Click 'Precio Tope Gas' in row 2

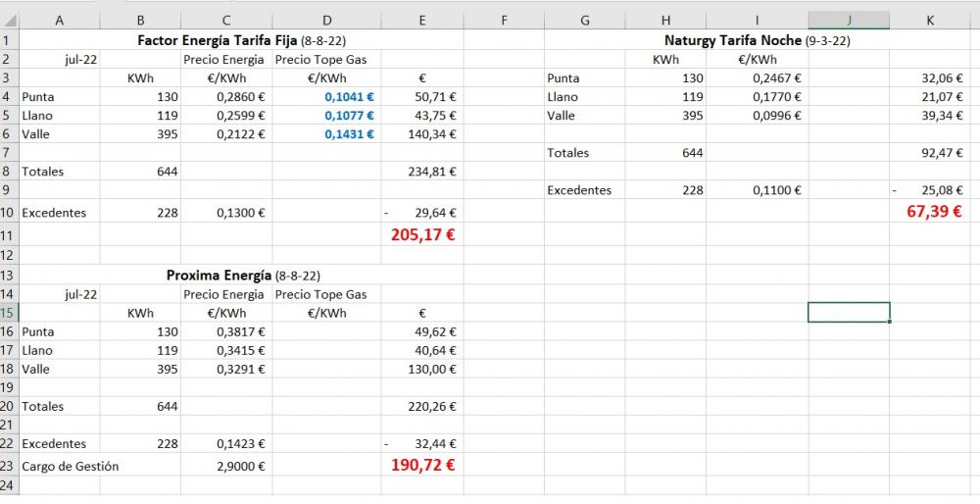point(320,60)
